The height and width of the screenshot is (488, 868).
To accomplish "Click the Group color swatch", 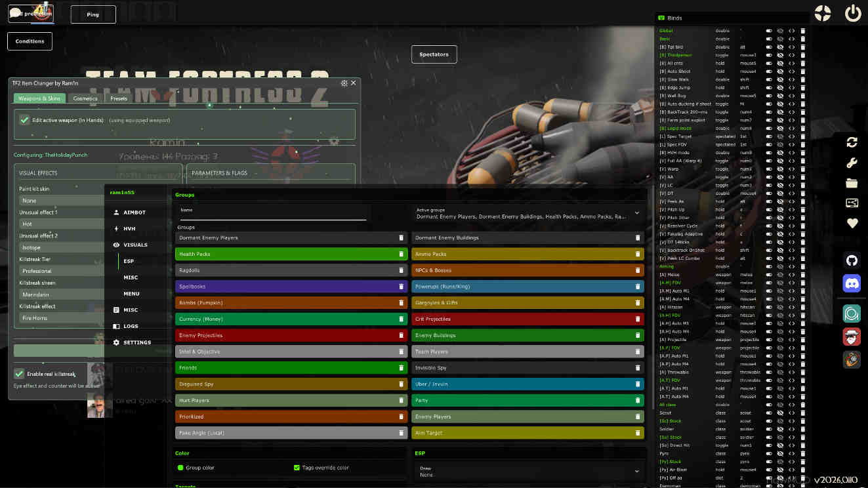I will point(180,468).
